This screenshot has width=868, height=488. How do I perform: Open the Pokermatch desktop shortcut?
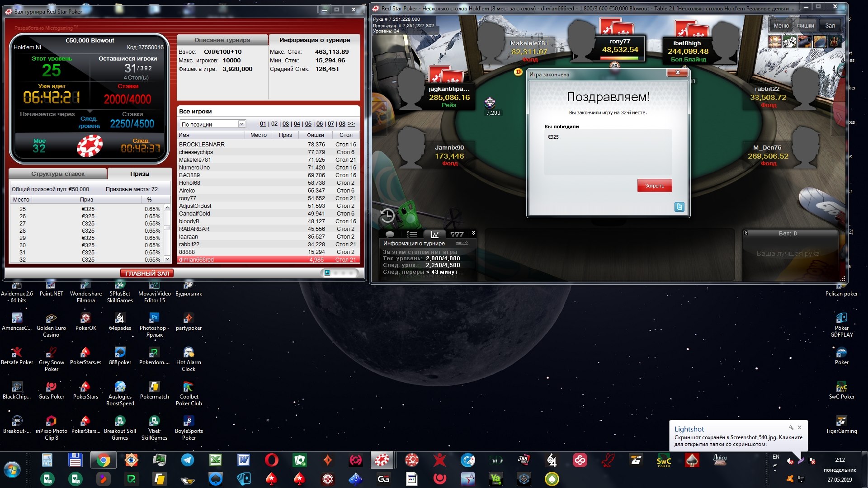(154, 390)
